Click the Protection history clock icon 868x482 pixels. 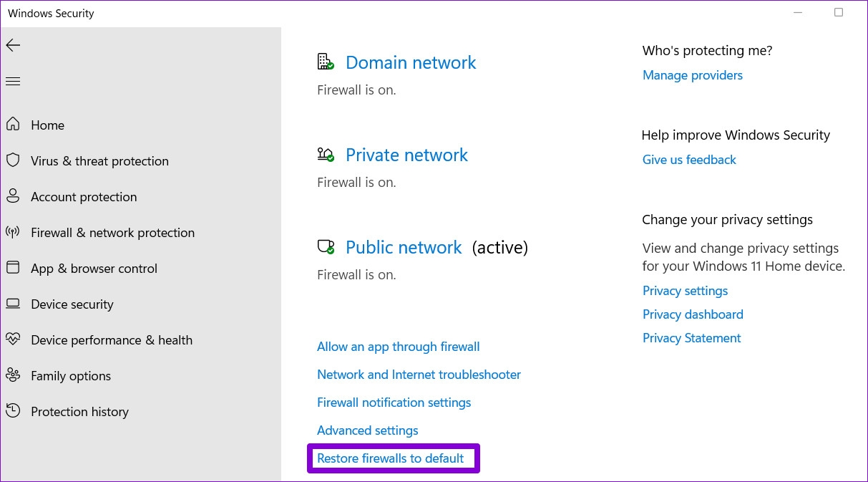click(13, 411)
